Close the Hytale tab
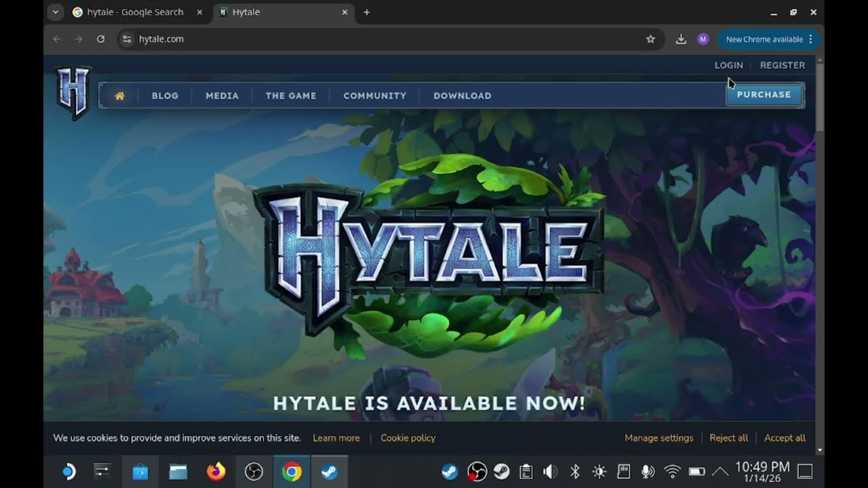Screen dimensions: 868x488 pos(344,12)
